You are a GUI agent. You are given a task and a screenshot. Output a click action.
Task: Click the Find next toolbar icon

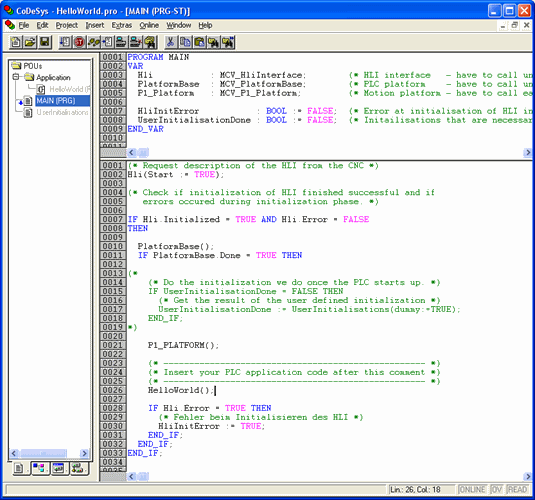pyautogui.click(x=228, y=42)
